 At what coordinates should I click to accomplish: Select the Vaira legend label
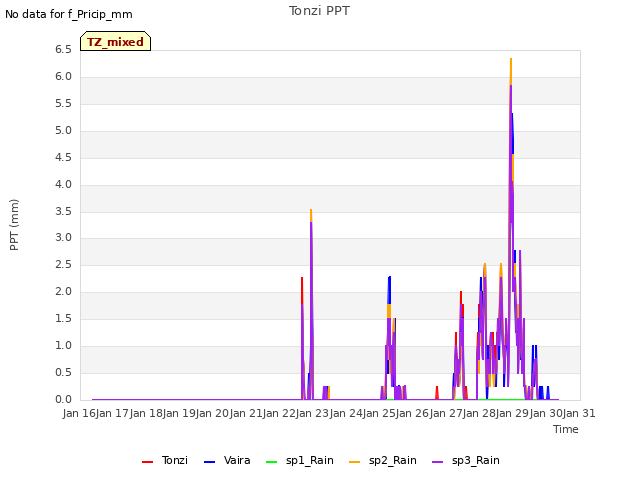click(x=237, y=460)
